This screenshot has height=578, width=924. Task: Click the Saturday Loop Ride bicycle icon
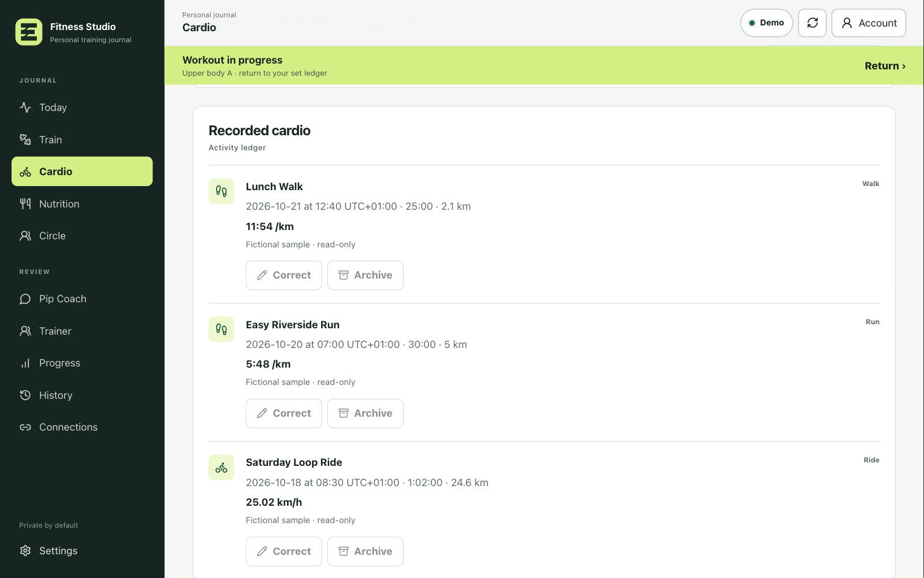pyautogui.click(x=221, y=468)
